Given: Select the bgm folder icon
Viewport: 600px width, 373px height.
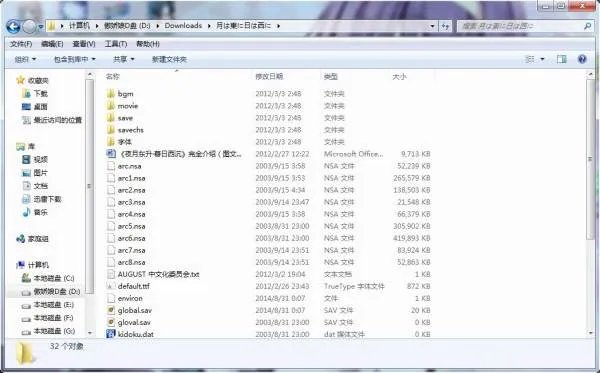Looking at the screenshot, I should (x=111, y=93).
